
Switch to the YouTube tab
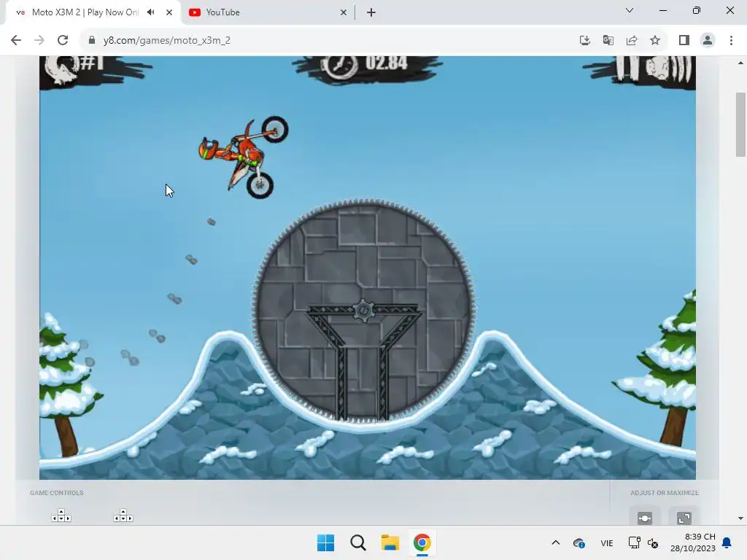click(x=268, y=12)
